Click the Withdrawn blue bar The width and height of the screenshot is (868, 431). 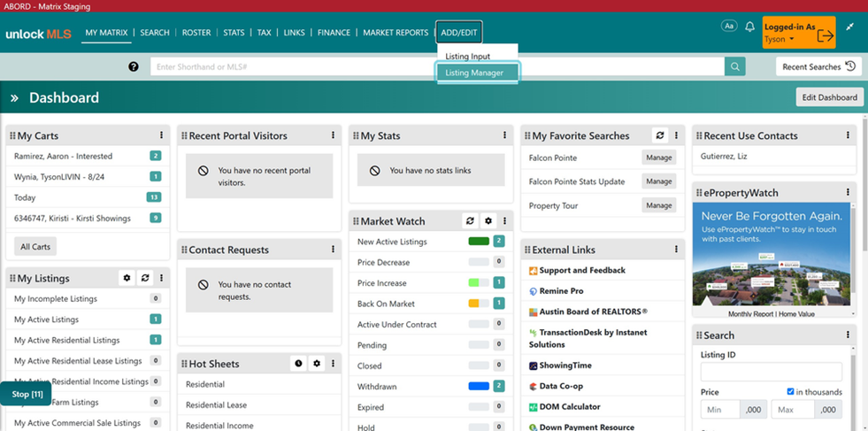tap(479, 386)
